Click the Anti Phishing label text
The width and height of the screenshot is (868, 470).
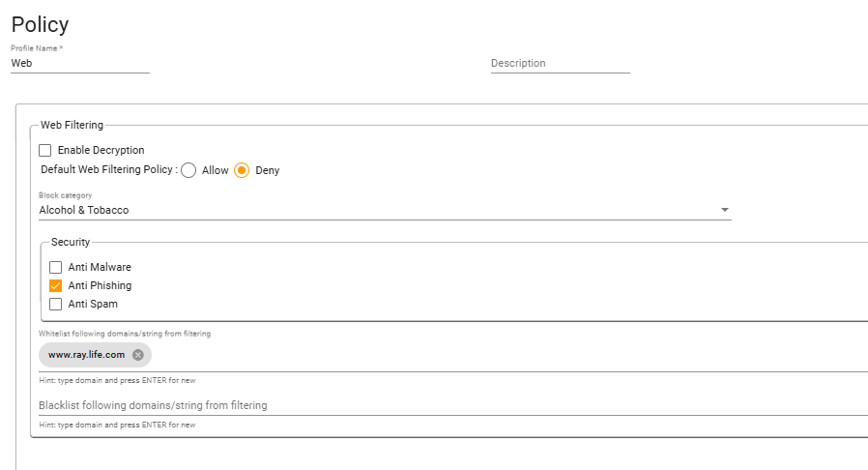tap(100, 285)
